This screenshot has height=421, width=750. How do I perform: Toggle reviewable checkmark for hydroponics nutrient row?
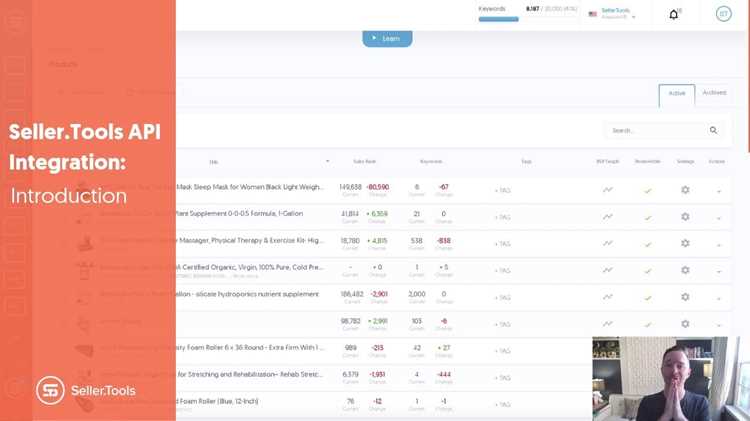[x=648, y=298]
